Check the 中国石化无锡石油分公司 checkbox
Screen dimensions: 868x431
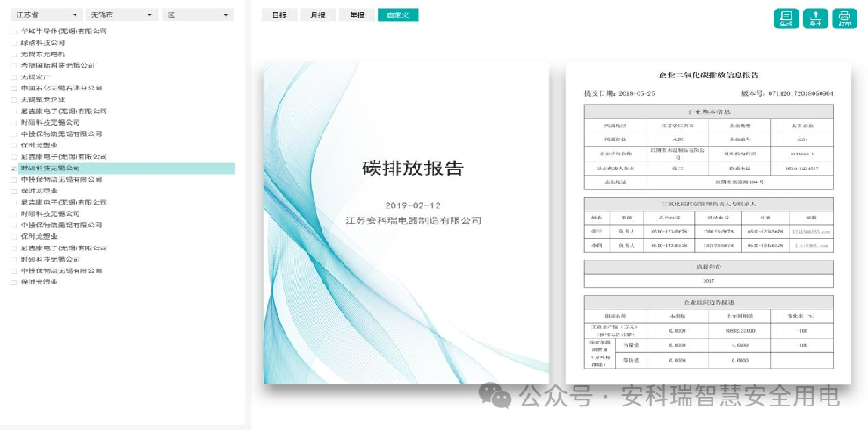[x=14, y=89]
